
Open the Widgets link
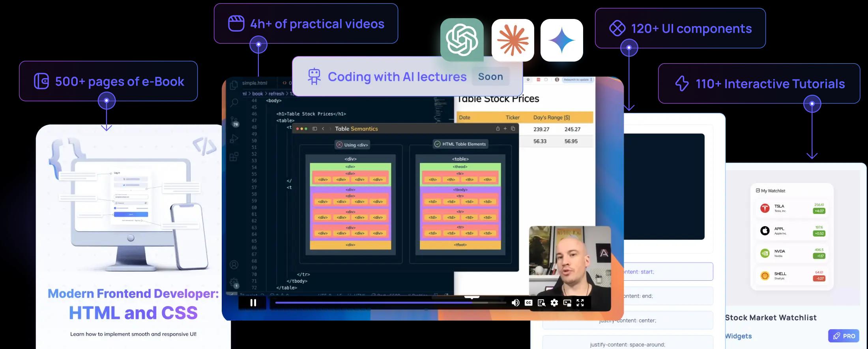pos(739,336)
